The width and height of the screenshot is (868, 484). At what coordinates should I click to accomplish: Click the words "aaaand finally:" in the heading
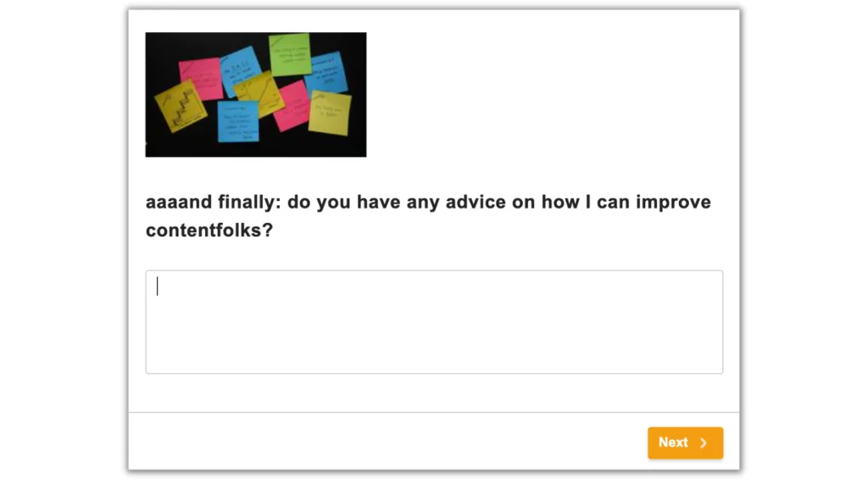click(x=214, y=202)
